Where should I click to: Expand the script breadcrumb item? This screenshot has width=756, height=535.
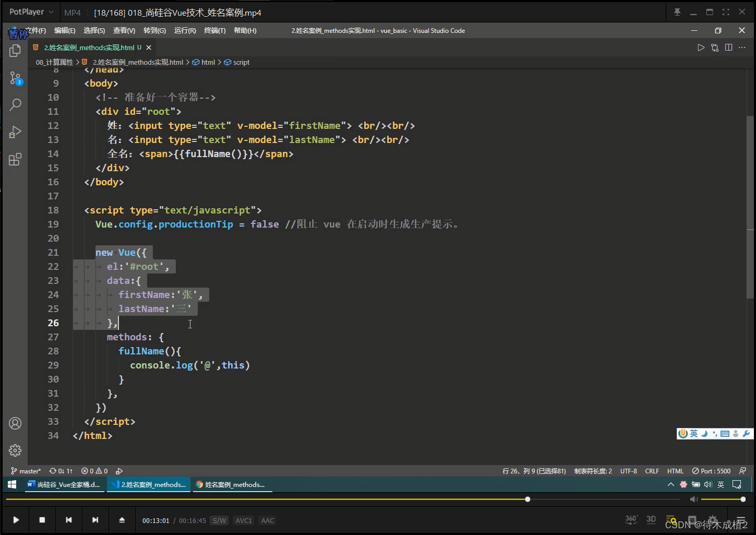click(237, 62)
